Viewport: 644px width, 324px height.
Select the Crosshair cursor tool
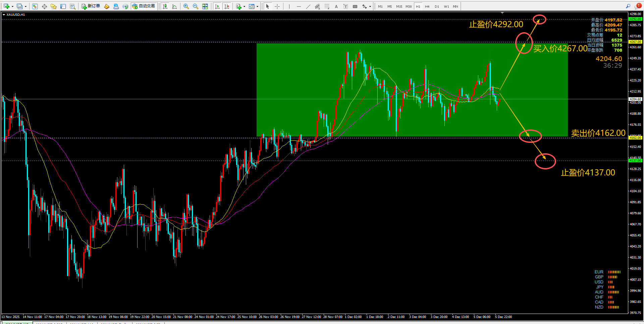[277, 6]
